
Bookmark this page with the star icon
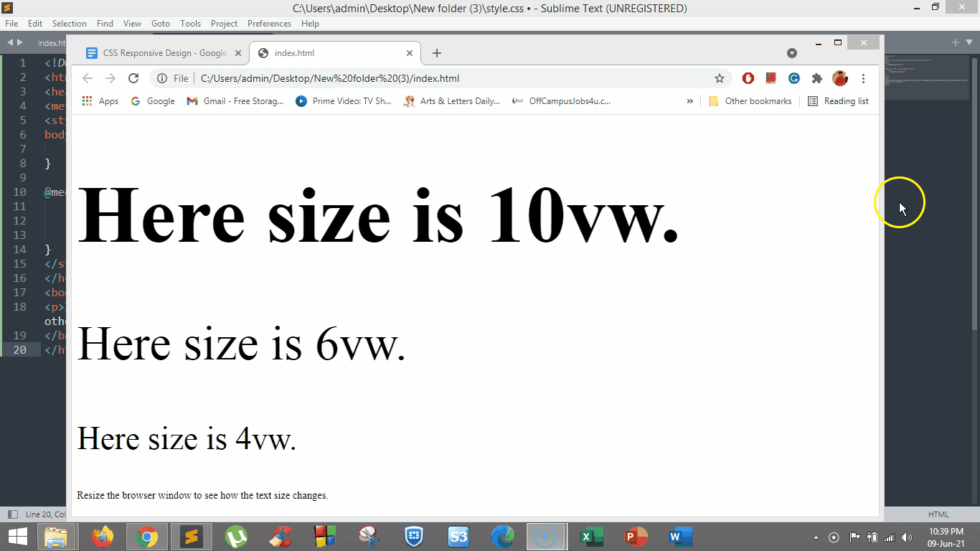tap(720, 78)
